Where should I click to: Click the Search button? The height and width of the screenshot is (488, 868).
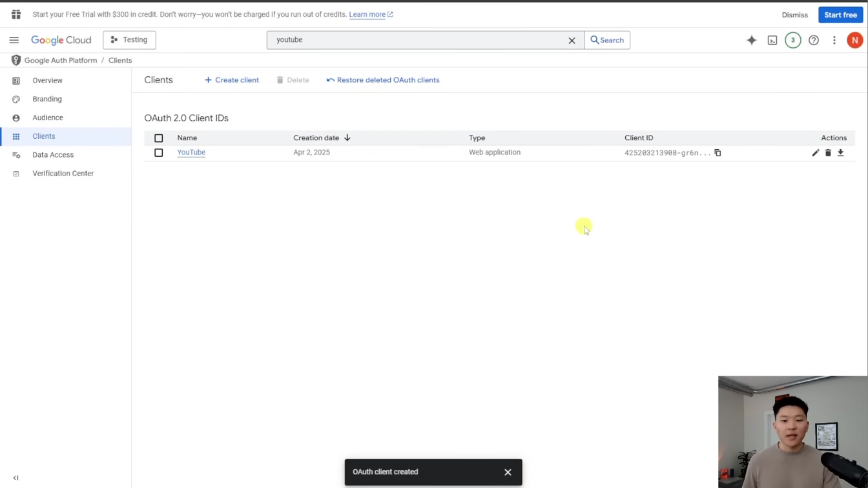(x=607, y=40)
